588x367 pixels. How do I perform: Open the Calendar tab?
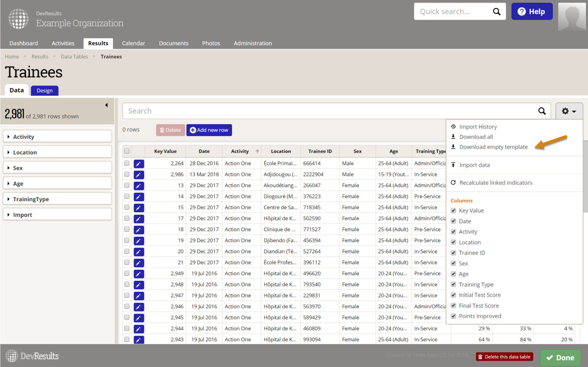[133, 43]
